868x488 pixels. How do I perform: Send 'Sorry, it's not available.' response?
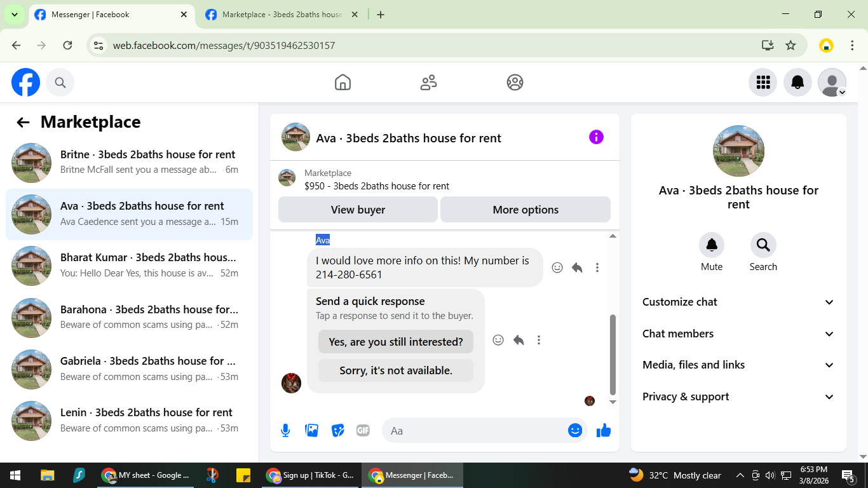pyautogui.click(x=396, y=370)
